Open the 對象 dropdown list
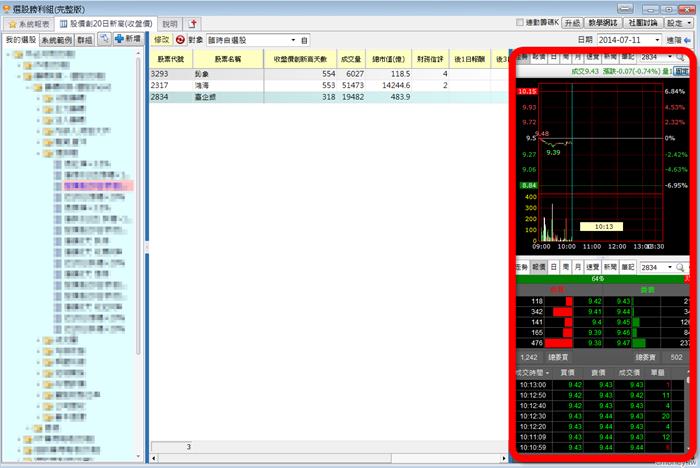 pos(293,40)
